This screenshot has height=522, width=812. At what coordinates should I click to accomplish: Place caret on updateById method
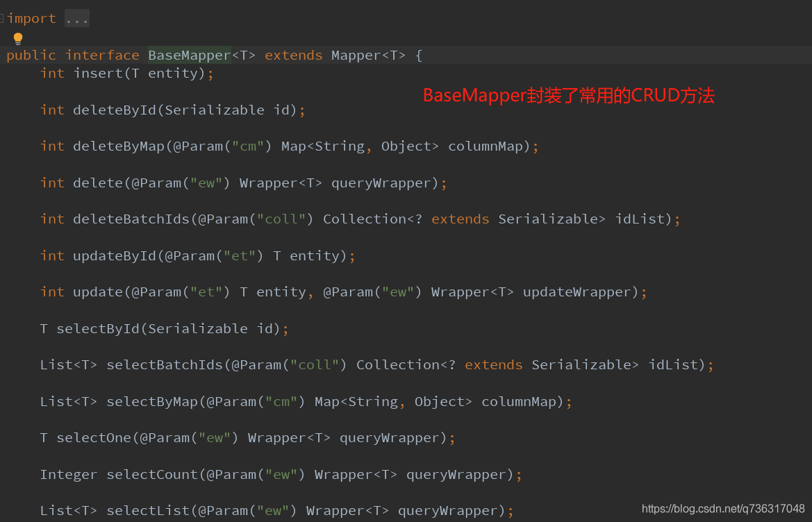pyautogui.click(x=115, y=256)
